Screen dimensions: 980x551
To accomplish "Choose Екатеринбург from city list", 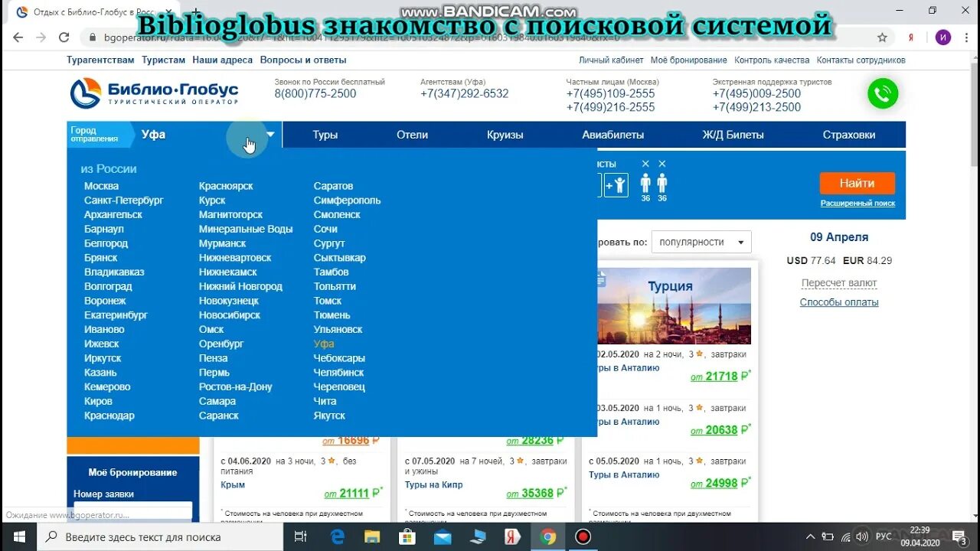I will tap(116, 315).
